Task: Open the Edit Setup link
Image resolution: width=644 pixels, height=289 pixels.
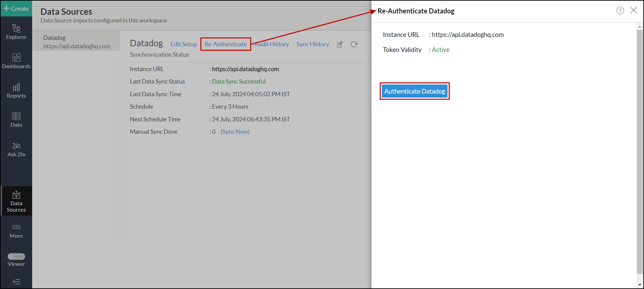Action: point(183,44)
